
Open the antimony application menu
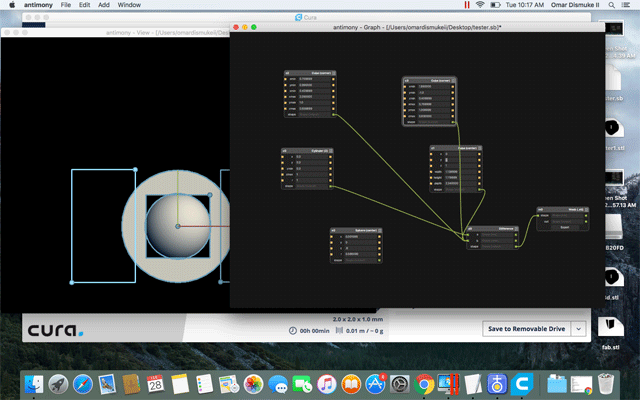coord(38,5)
